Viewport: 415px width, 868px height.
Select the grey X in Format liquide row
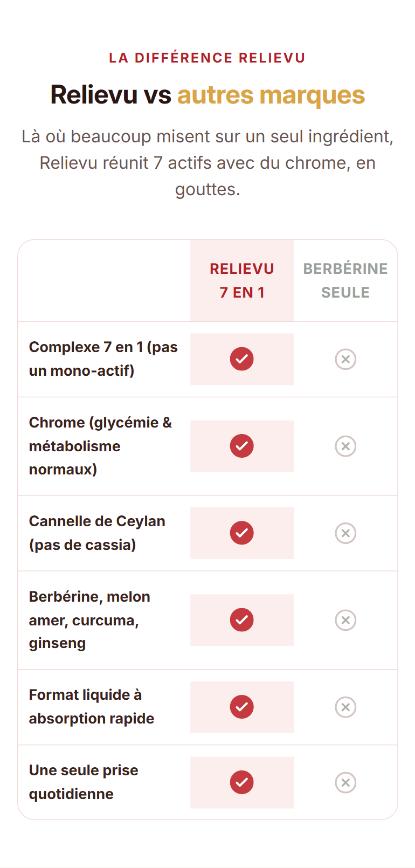pyautogui.click(x=345, y=707)
